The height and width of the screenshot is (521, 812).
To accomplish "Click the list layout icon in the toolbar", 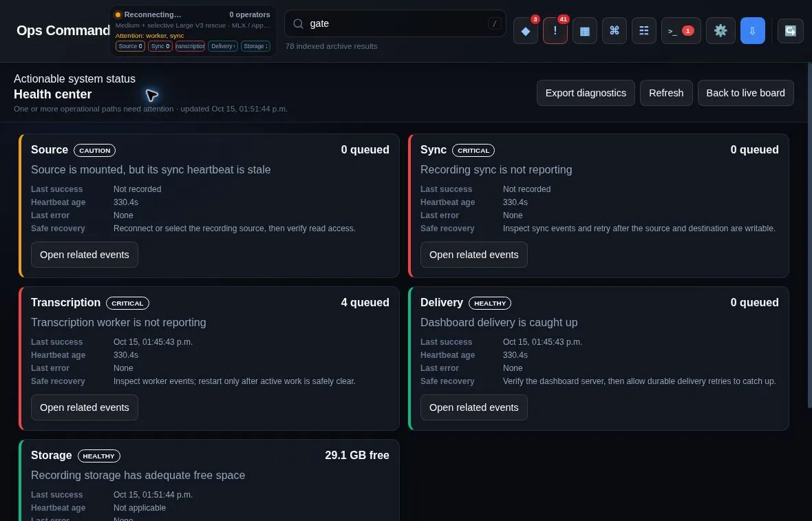I will [643, 30].
